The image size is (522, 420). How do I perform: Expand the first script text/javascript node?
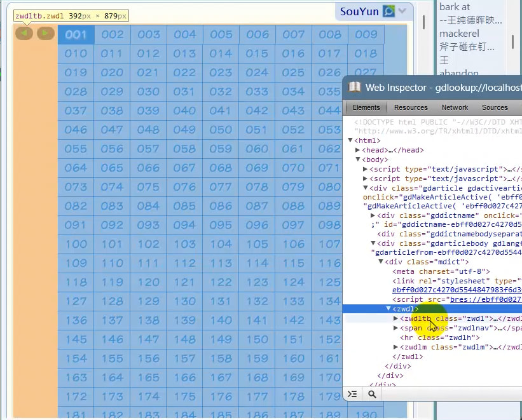365,169
